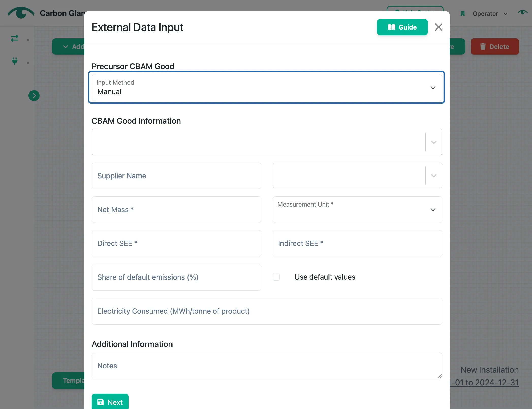Open the dropdown next to Supplier Name
Screen dimensions: 532x409
coord(357,176)
